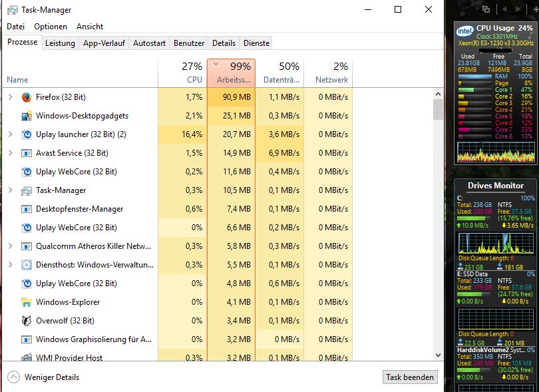Click the Avast Service process icon

point(27,153)
